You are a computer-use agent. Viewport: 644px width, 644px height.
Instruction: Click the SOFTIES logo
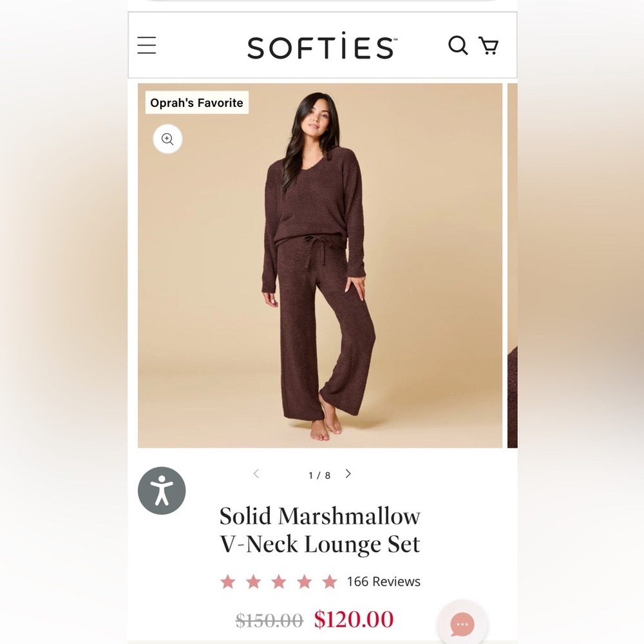pos(320,46)
